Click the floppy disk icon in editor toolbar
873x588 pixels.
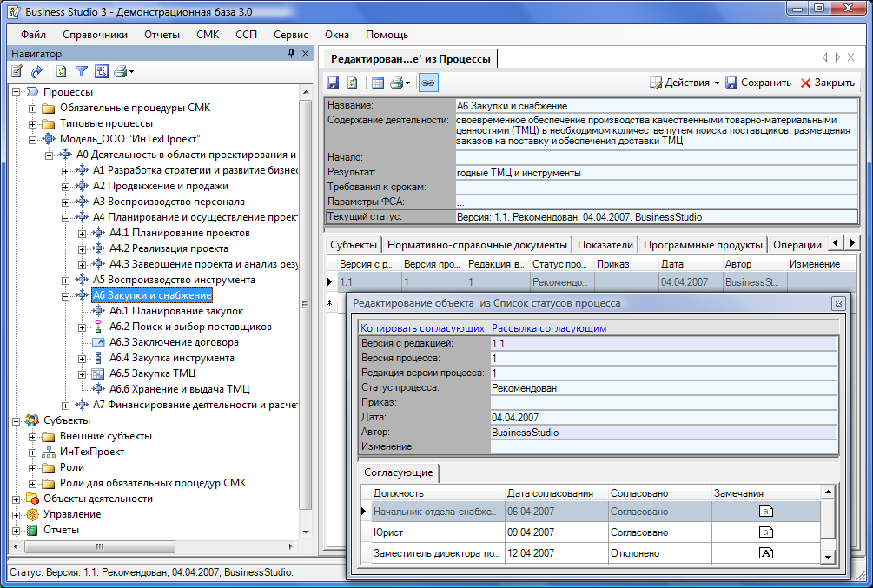click(x=333, y=83)
